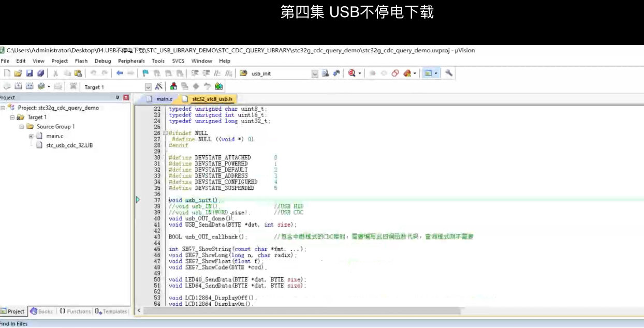Image resolution: width=644 pixels, height=328 pixels.
Task: Navigate backward with the blue arrow
Action: point(120,73)
